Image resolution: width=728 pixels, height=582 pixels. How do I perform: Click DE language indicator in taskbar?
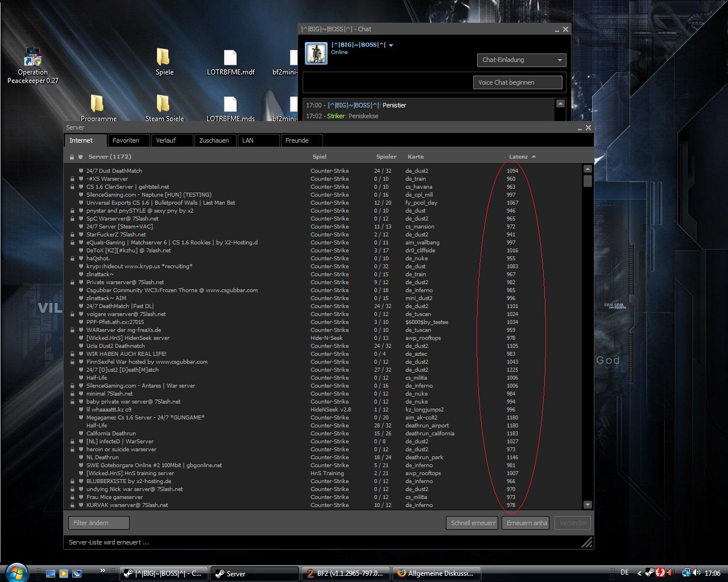click(624, 573)
